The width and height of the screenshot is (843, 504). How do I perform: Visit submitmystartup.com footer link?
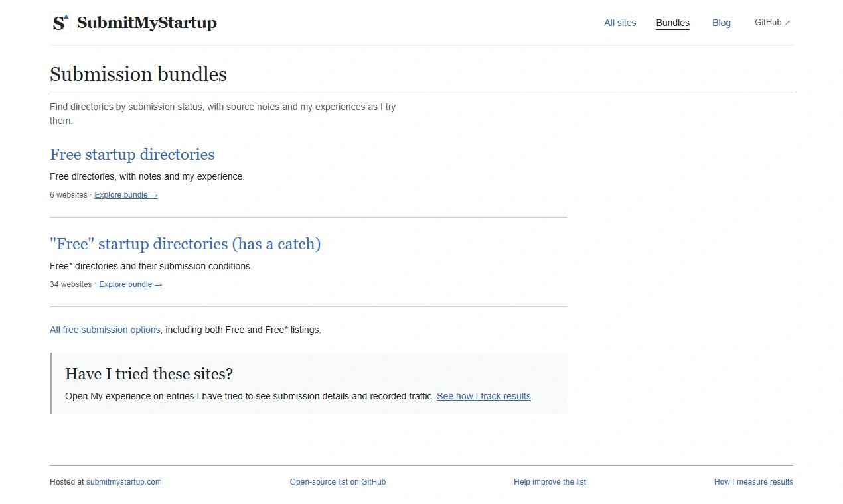point(124,482)
